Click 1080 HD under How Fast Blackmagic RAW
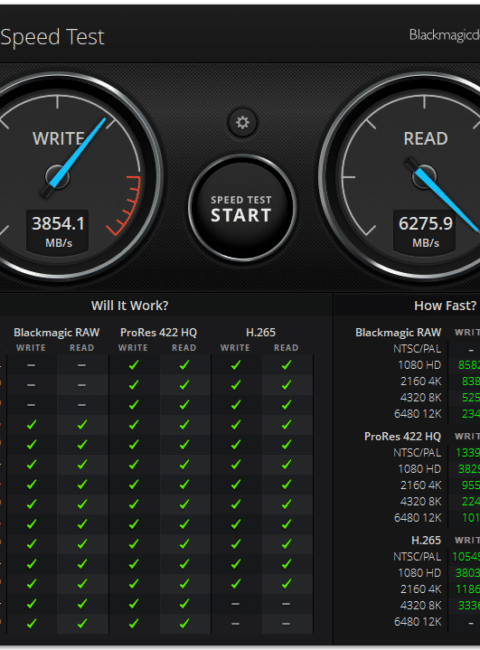Viewport: 480px width, 650px height. [x=419, y=365]
